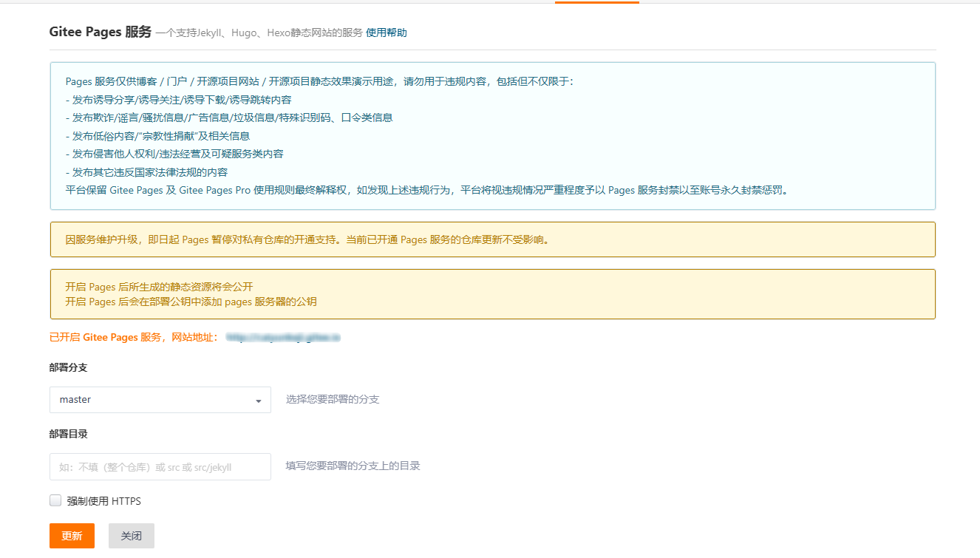The height and width of the screenshot is (558, 980).
Task: Click the 发布欺诈/谣言 rule line
Action: [x=229, y=118]
